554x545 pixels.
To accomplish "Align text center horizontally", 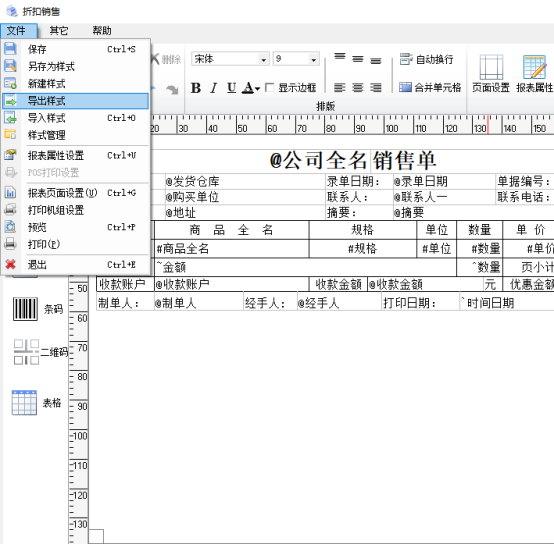I will 358,87.
